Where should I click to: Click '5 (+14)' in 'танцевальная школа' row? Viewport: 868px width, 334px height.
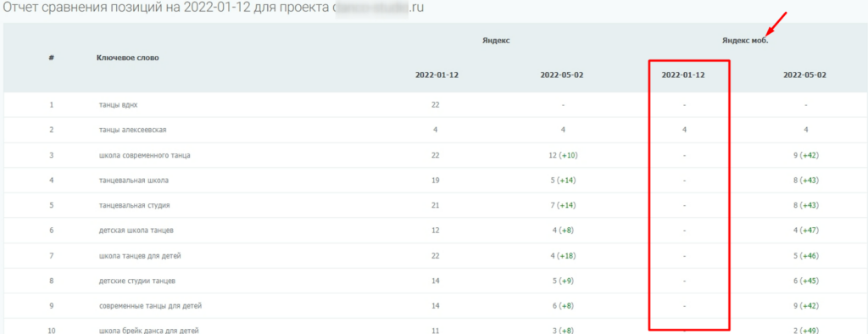click(x=563, y=181)
